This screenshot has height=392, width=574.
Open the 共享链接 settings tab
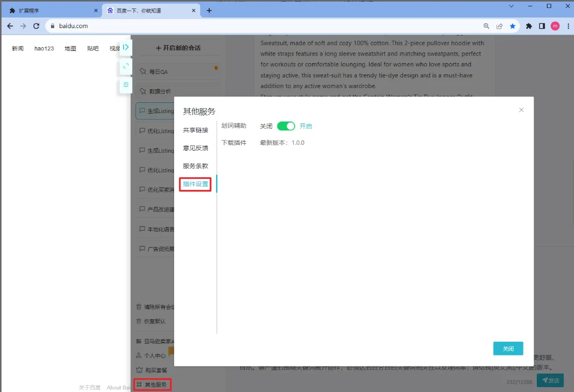195,130
